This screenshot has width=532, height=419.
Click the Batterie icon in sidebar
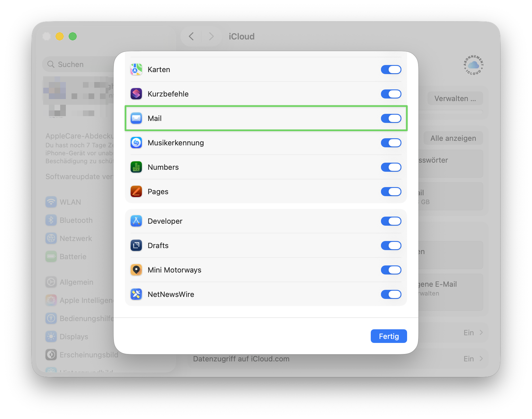(51, 257)
